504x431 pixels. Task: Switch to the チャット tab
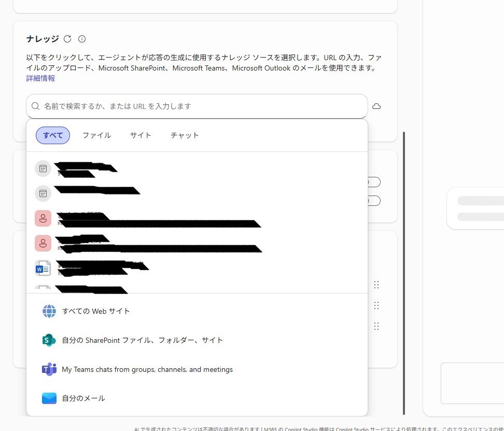point(185,135)
